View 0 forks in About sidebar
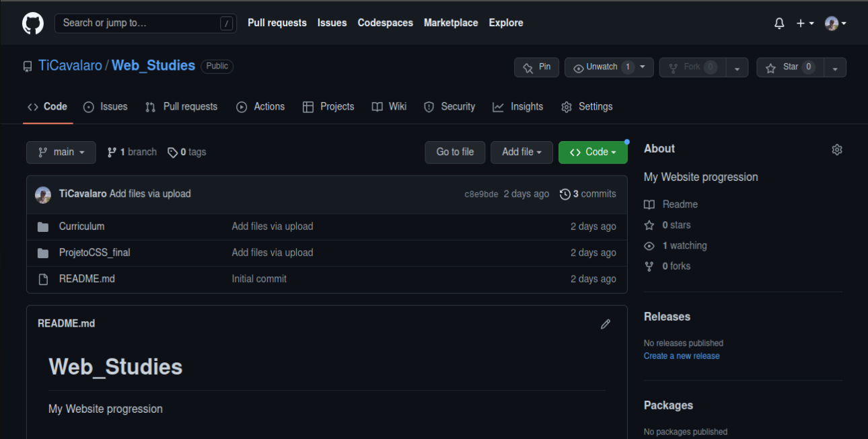The image size is (868, 439). point(667,266)
